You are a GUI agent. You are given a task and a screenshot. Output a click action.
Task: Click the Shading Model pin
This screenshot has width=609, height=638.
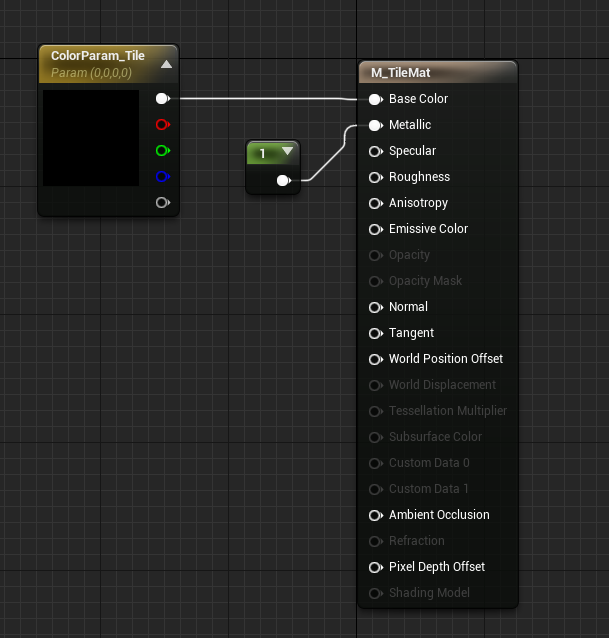pos(375,594)
